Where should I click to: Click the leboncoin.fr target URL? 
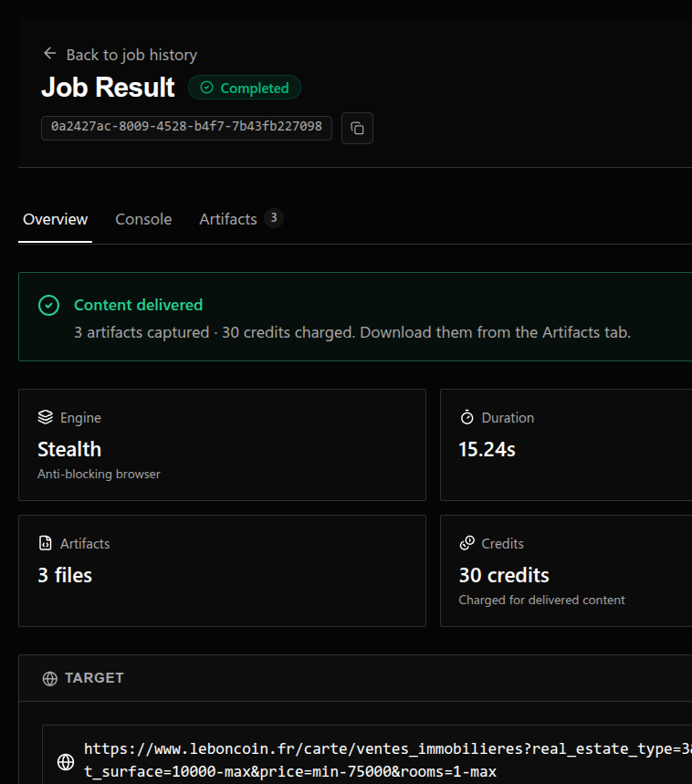(387, 760)
